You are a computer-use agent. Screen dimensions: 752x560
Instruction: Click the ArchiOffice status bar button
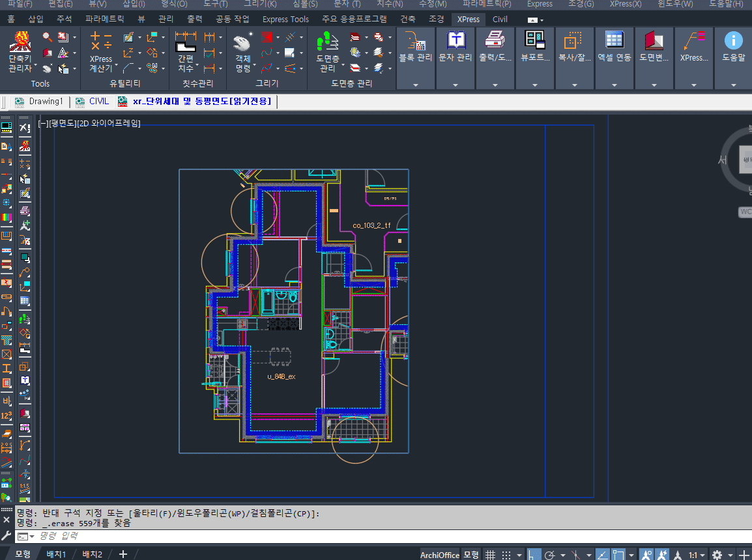coord(439,555)
